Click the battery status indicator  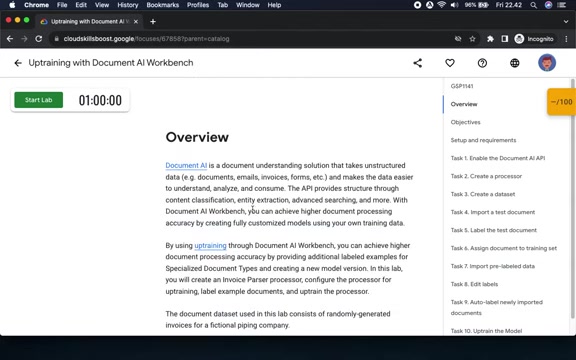pyautogui.click(x=476, y=5)
